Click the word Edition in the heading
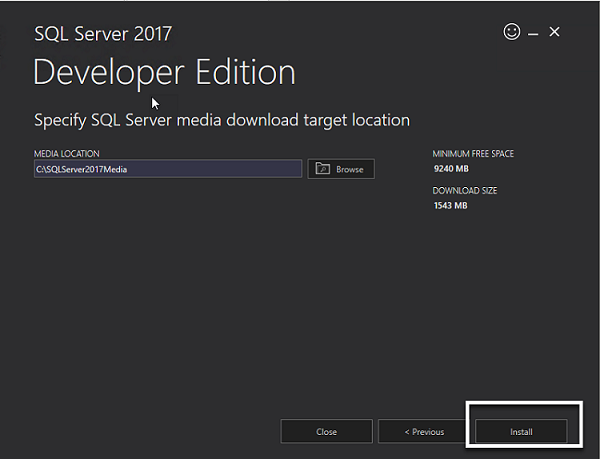The image size is (600, 459). tap(246, 72)
